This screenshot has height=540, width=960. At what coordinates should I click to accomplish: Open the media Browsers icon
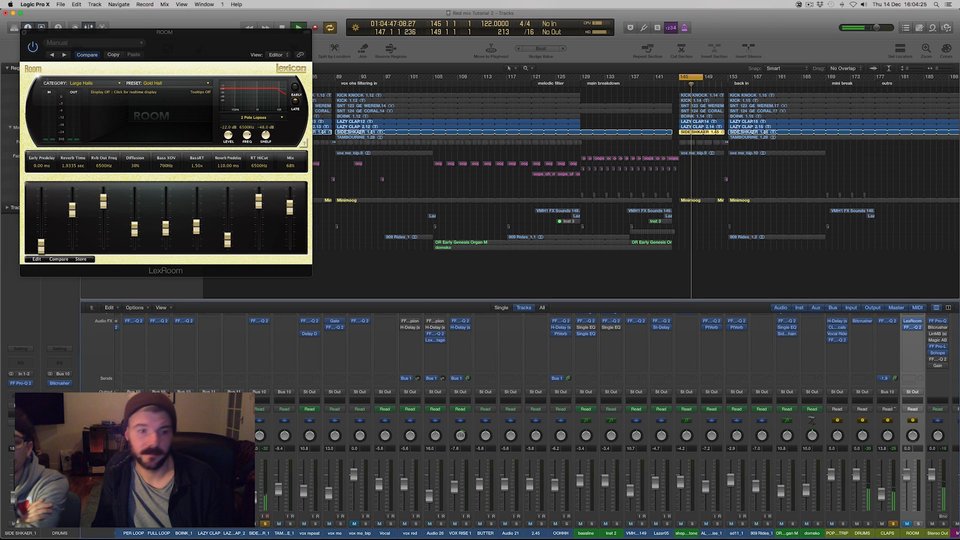tap(947, 28)
